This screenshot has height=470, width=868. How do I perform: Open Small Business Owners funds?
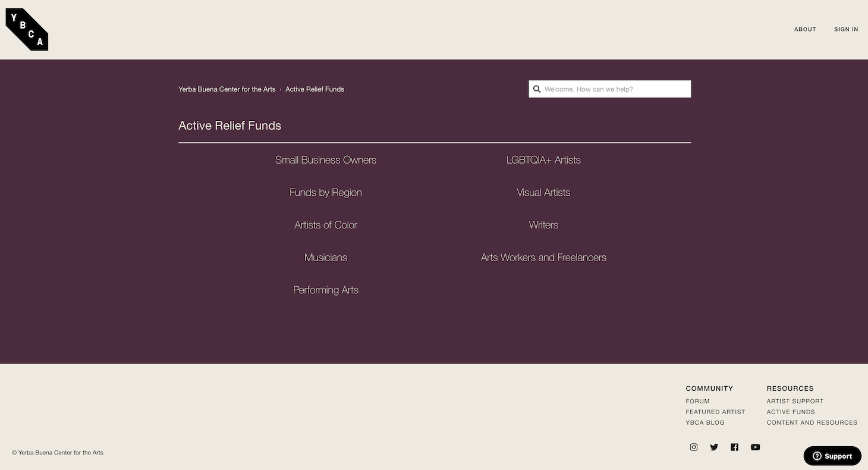click(326, 160)
